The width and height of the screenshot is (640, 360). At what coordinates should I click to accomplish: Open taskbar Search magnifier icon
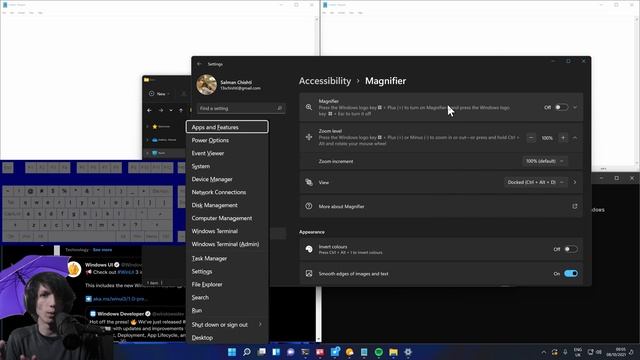click(x=247, y=352)
